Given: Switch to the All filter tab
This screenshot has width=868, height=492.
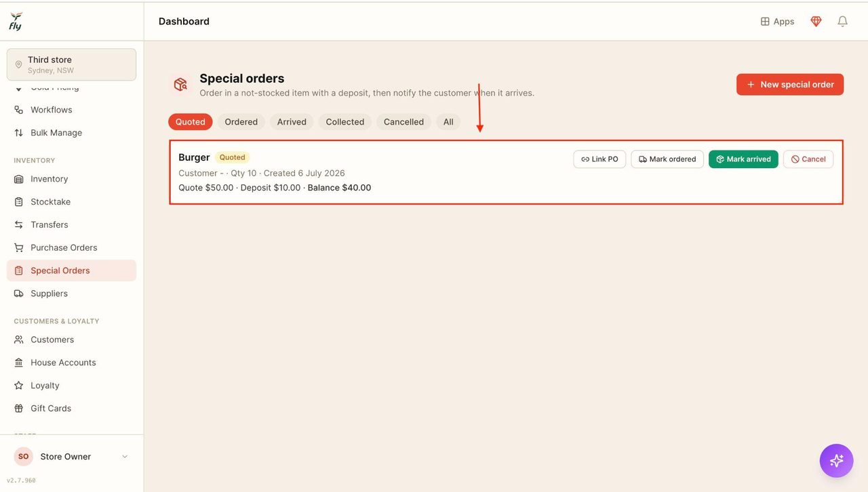Looking at the screenshot, I should click(448, 122).
